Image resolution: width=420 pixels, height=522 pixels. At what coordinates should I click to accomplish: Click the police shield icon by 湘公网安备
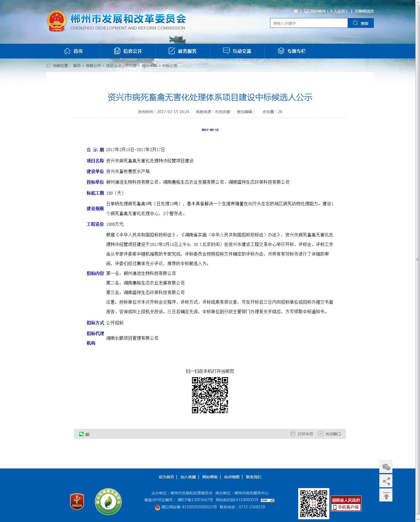[x=158, y=507]
